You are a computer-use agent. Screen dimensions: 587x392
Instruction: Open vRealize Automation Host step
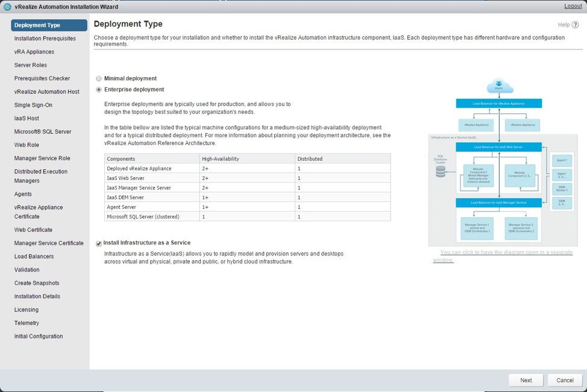(x=47, y=92)
